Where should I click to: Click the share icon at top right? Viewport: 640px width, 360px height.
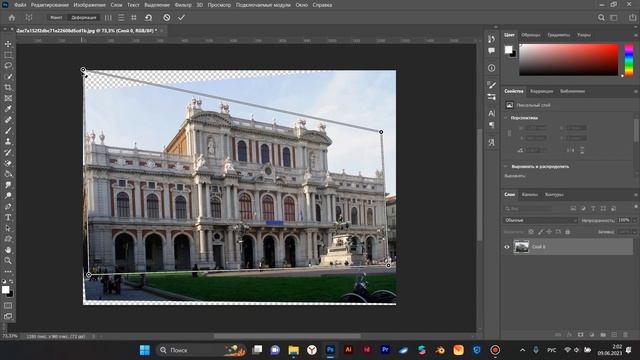pos(632,18)
